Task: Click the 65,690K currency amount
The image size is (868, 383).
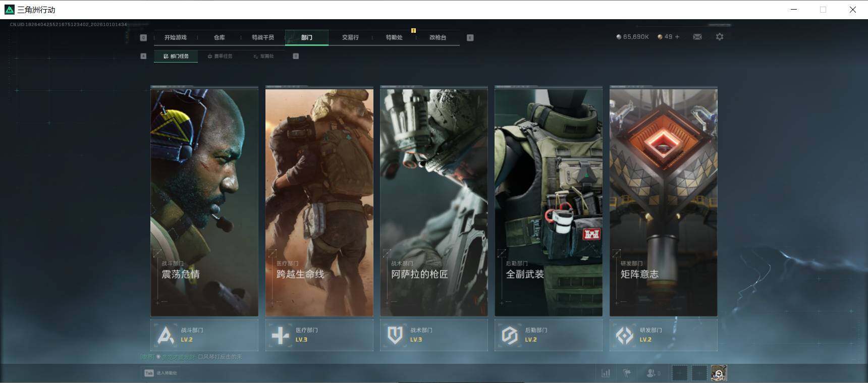Action: tap(636, 37)
